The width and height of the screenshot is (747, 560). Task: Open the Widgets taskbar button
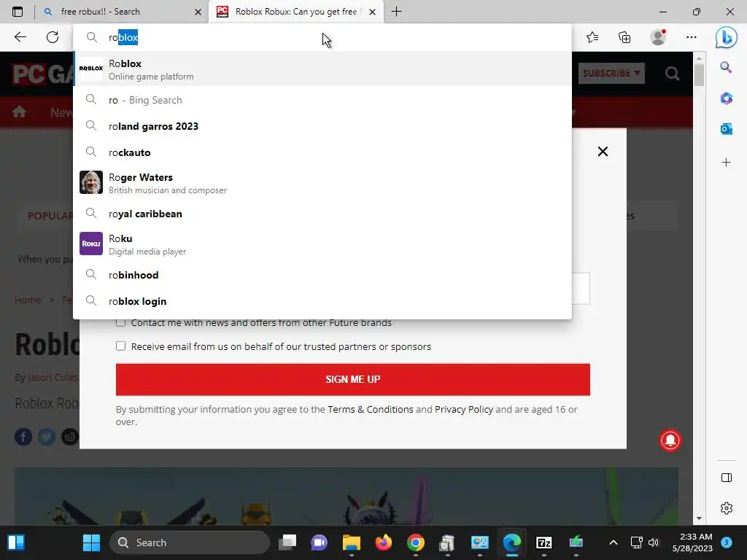click(16, 542)
